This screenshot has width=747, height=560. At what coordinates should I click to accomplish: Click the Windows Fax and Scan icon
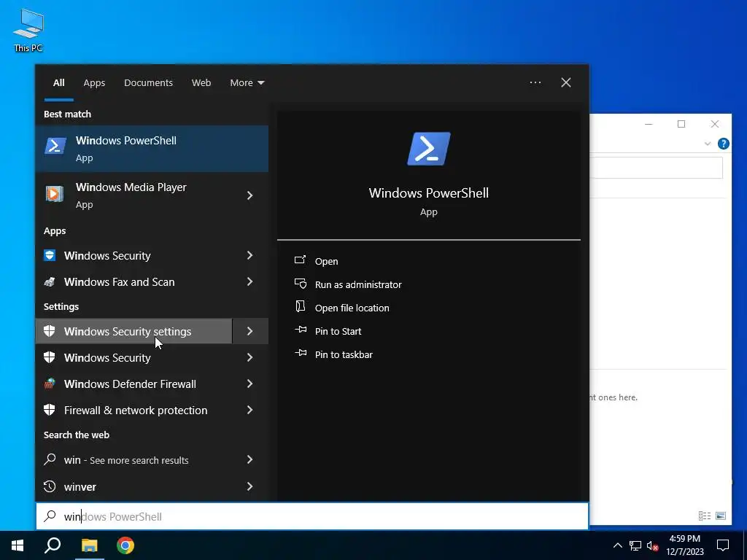(x=50, y=281)
